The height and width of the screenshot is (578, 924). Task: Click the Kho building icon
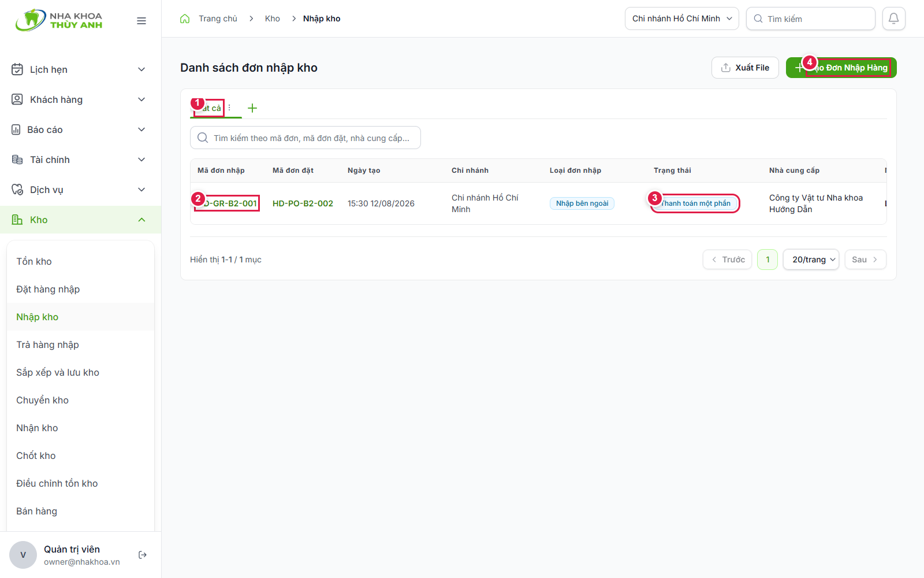(17, 220)
